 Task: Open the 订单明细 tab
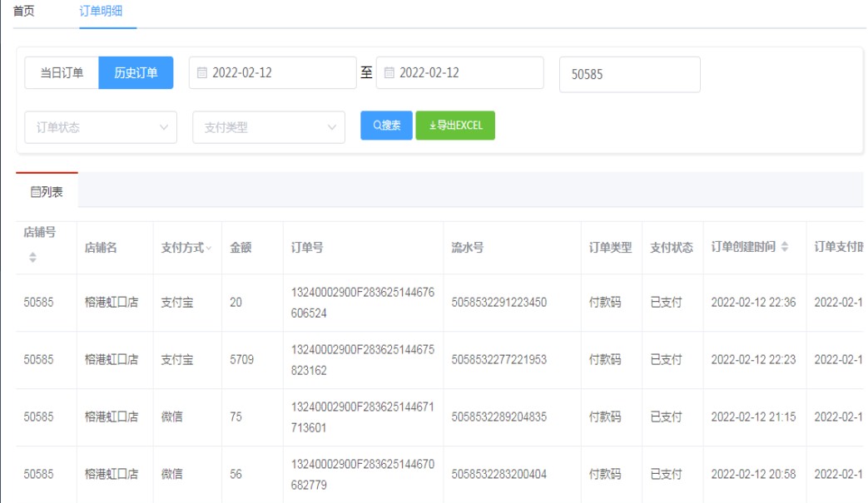point(107,12)
